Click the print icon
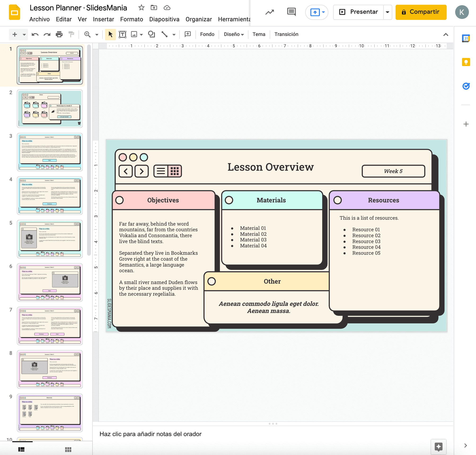 [x=59, y=34]
